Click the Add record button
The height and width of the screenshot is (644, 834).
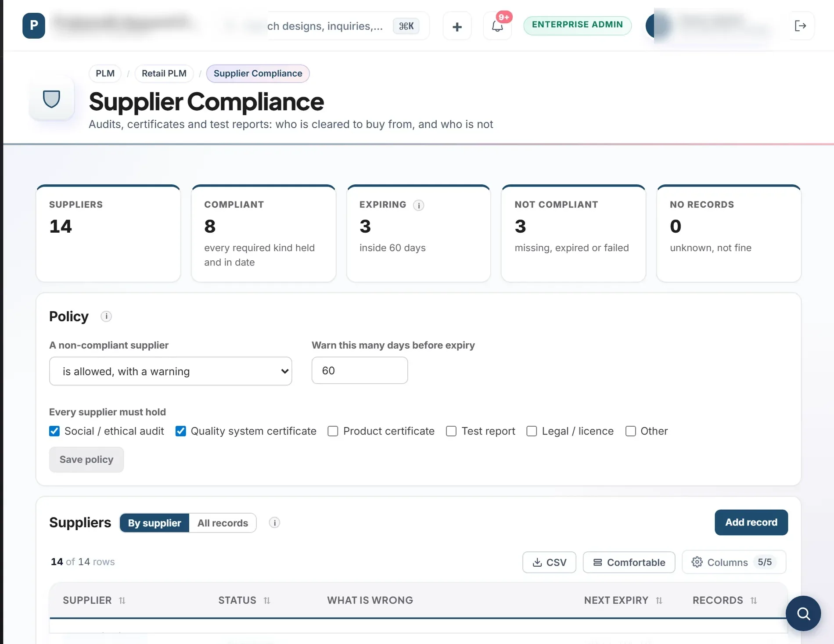tap(751, 522)
